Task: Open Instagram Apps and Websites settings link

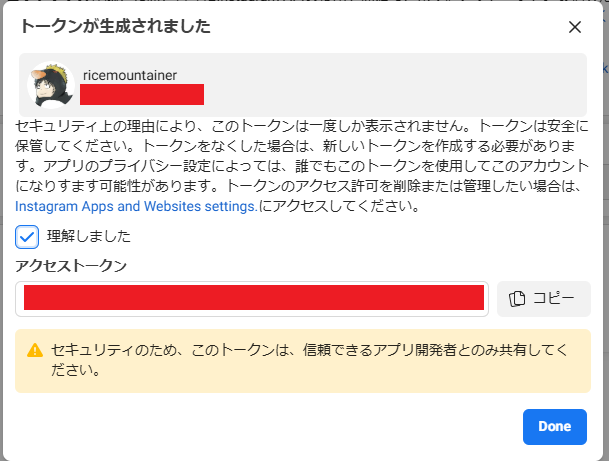Action: 136,206
